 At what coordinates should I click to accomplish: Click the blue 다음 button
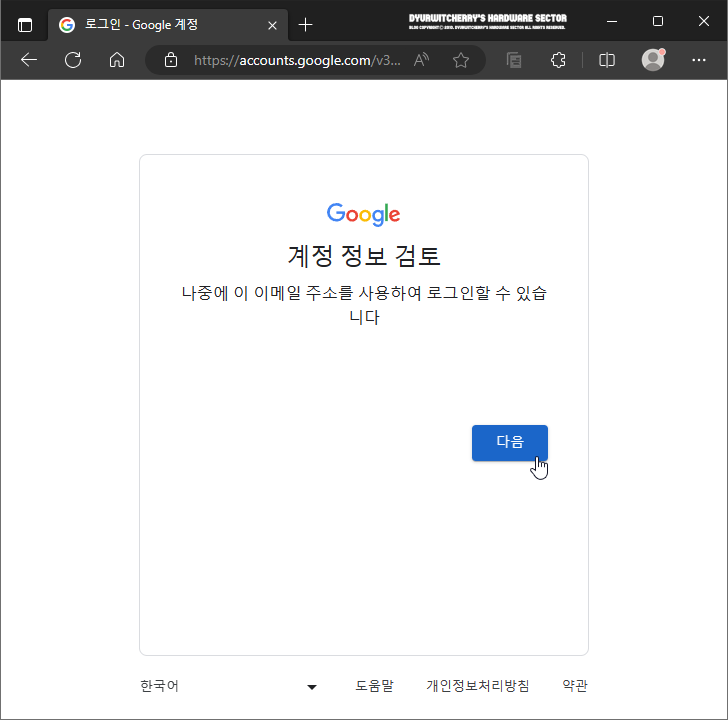coord(510,443)
